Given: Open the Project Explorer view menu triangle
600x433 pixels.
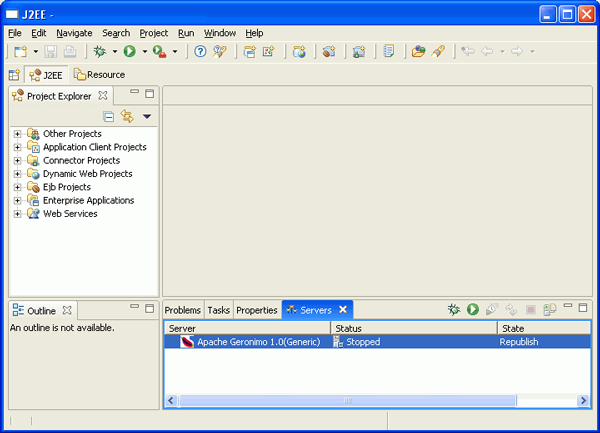Looking at the screenshot, I should point(147,116).
